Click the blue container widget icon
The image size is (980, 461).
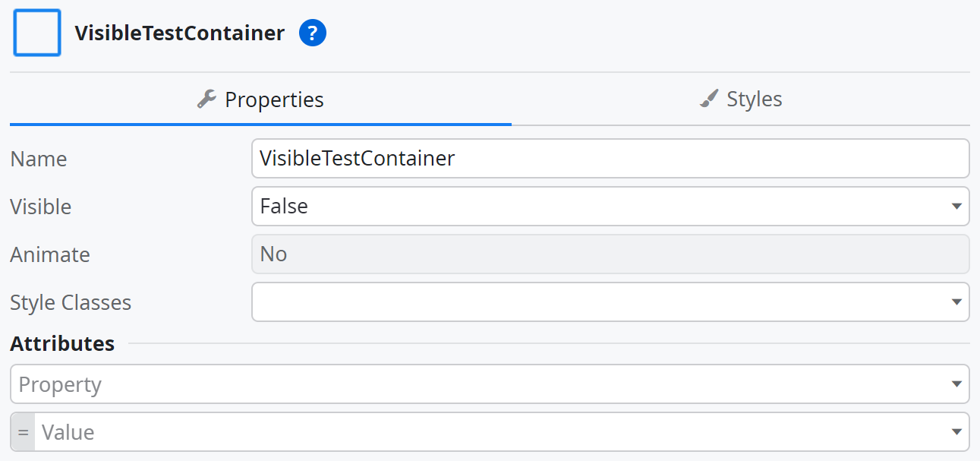[x=37, y=33]
